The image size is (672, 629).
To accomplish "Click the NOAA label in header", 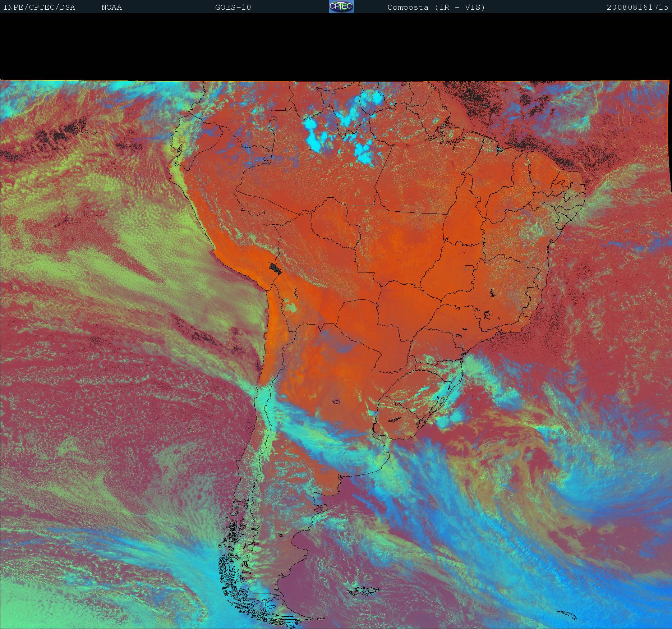I will pos(111,8).
